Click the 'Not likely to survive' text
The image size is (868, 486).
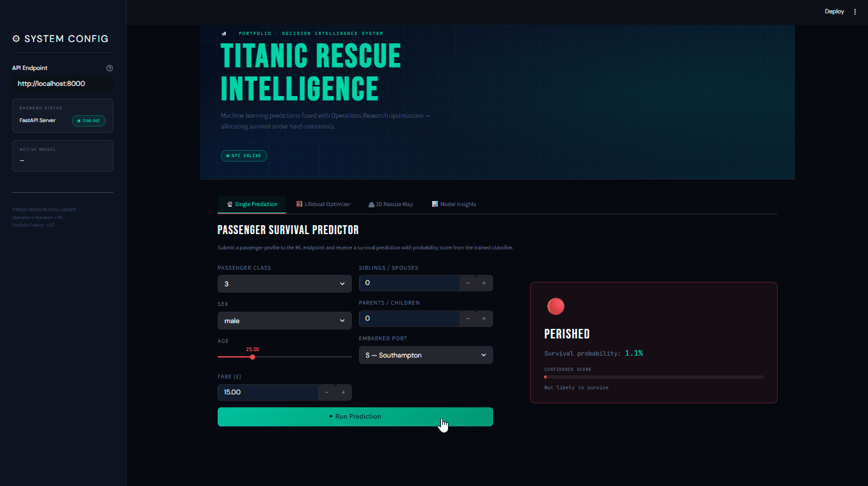pyautogui.click(x=576, y=387)
